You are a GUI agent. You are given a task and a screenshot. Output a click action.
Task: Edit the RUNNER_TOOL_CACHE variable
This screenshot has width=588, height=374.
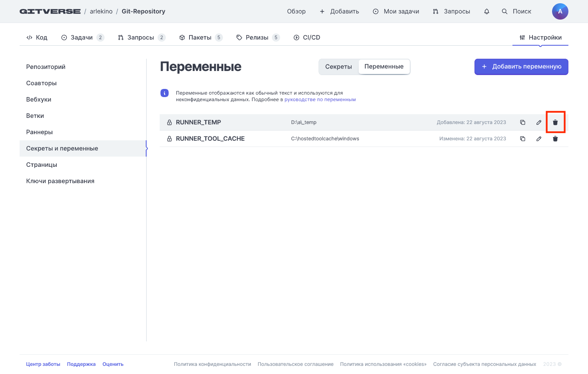[539, 139]
